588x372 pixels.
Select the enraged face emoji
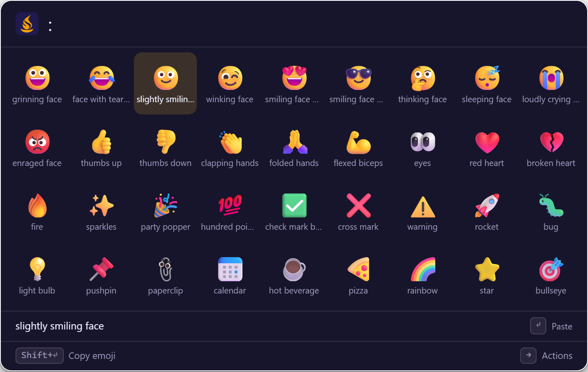point(37,147)
